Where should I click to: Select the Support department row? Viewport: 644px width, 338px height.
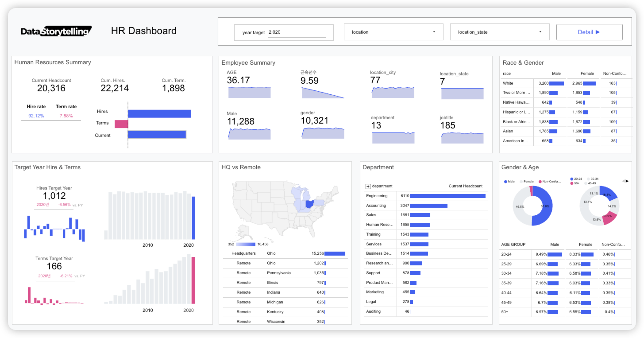[426, 273]
